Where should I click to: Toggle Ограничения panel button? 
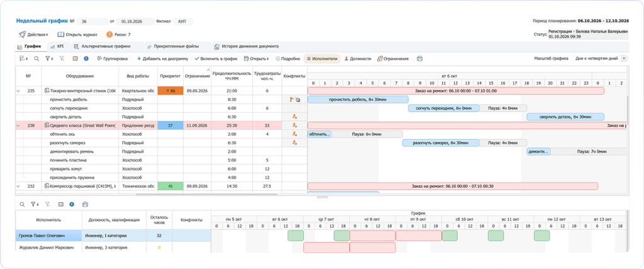[x=393, y=59]
